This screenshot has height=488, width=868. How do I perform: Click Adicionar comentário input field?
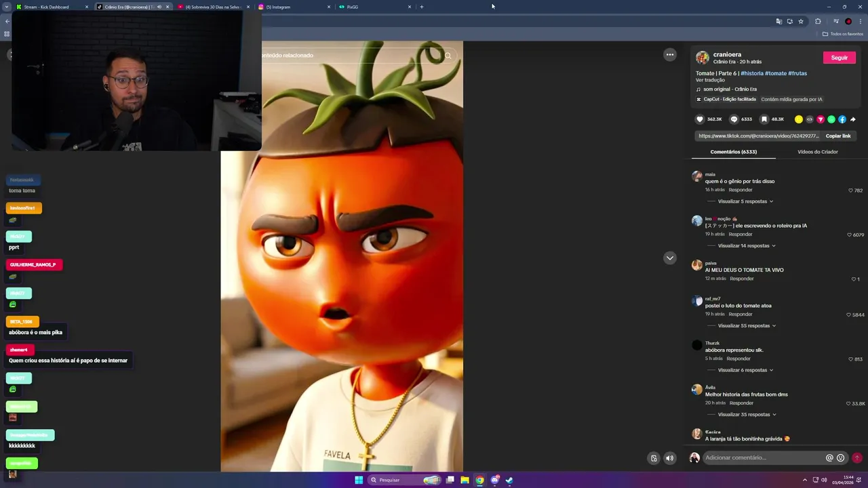(763, 457)
